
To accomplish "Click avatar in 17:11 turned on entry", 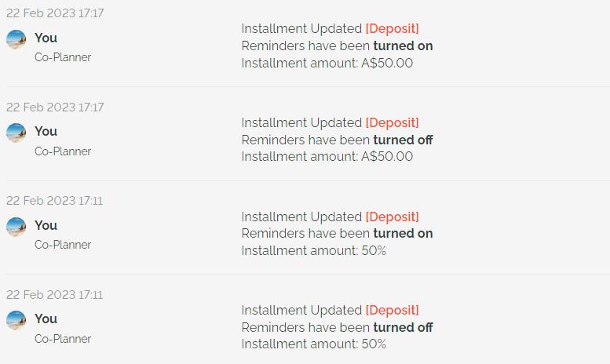I will (16, 227).
